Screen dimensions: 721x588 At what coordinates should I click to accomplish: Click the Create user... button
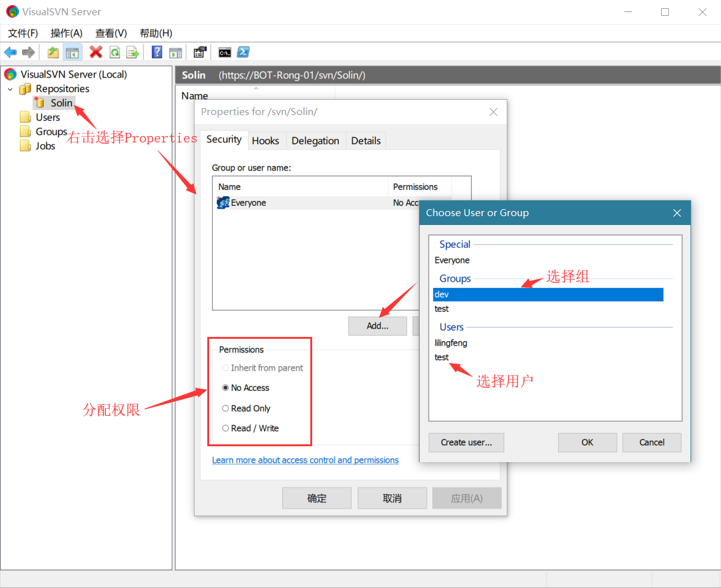pyautogui.click(x=466, y=442)
